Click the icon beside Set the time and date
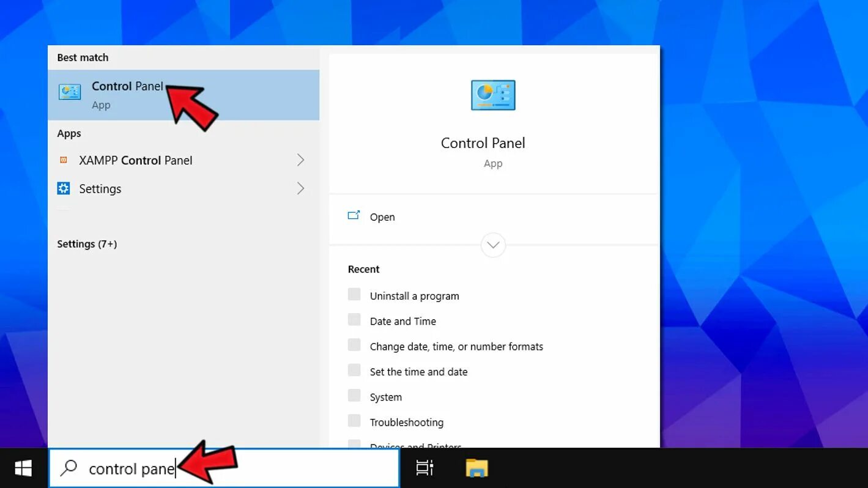868x488 pixels. click(x=354, y=370)
